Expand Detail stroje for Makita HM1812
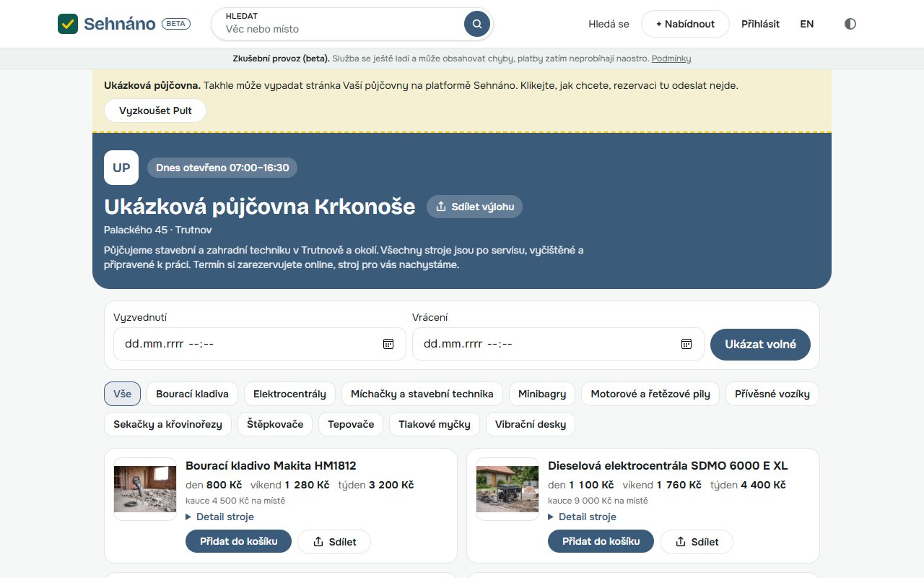The image size is (924, 578). pos(220,517)
